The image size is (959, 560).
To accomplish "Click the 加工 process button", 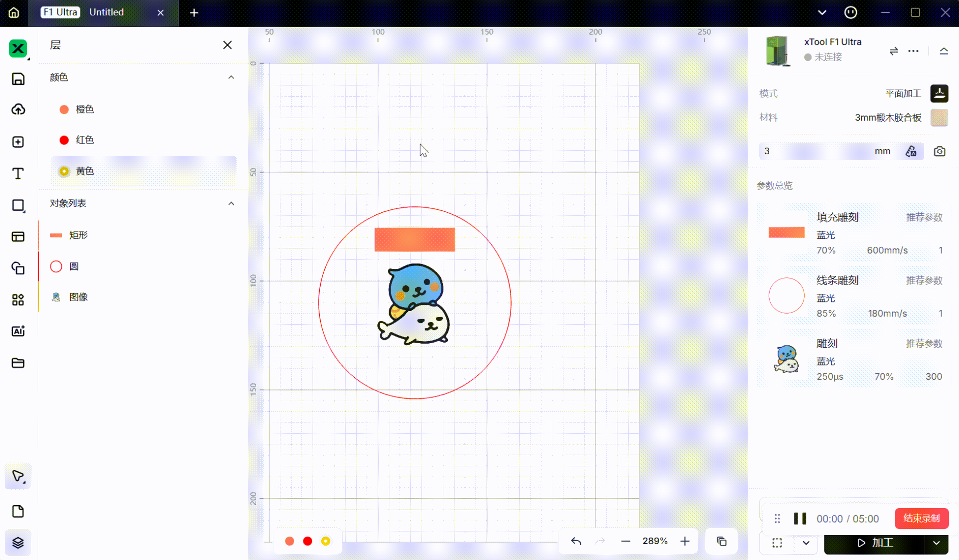I will 875,543.
